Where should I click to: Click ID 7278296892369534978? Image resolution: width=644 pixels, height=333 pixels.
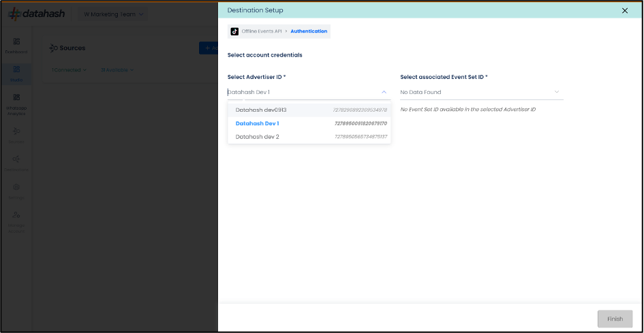[360, 110]
